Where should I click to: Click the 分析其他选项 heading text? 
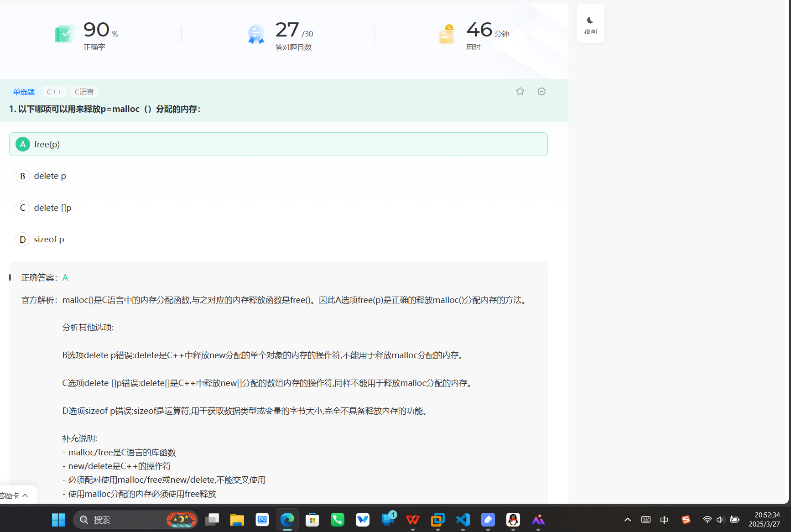click(88, 327)
